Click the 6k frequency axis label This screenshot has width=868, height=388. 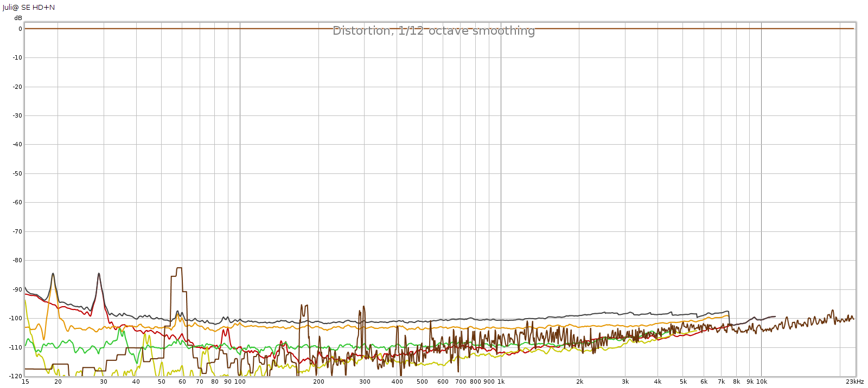704,381
